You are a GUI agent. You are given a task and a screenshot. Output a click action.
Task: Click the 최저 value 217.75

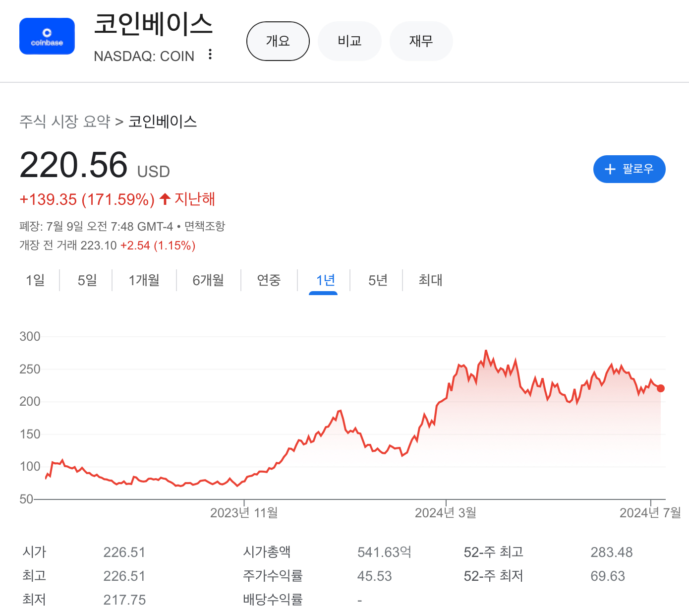point(124,600)
